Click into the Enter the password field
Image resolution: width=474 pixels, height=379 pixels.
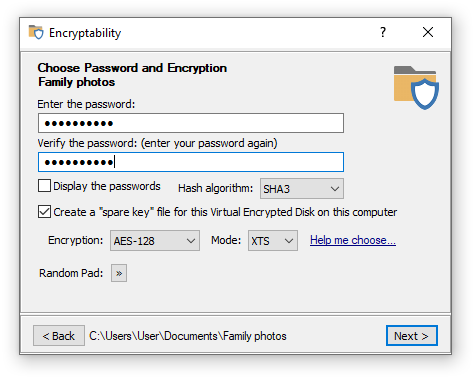click(191, 123)
